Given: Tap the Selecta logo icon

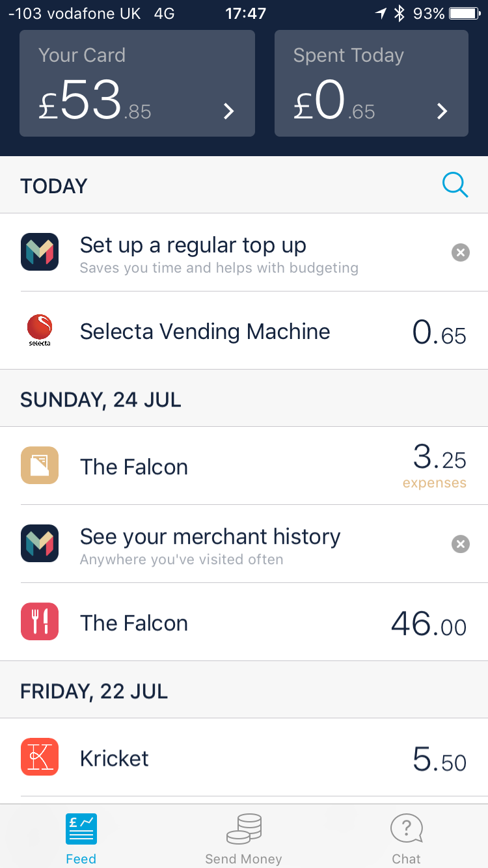Looking at the screenshot, I should (x=40, y=330).
